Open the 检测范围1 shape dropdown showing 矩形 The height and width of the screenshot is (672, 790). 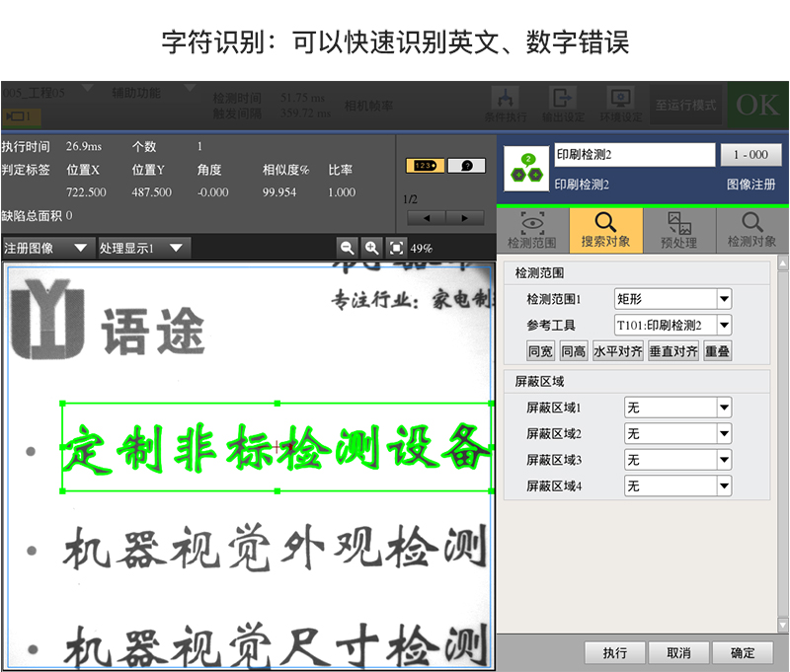click(672, 299)
